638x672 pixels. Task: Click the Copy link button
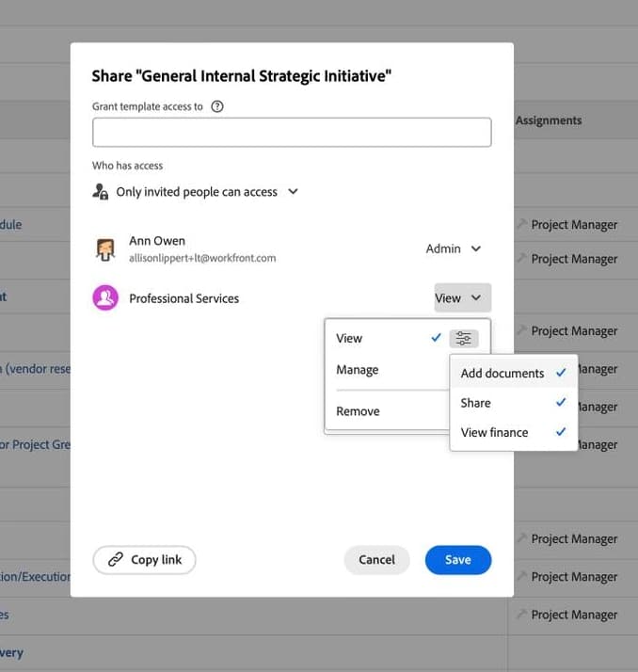click(144, 560)
